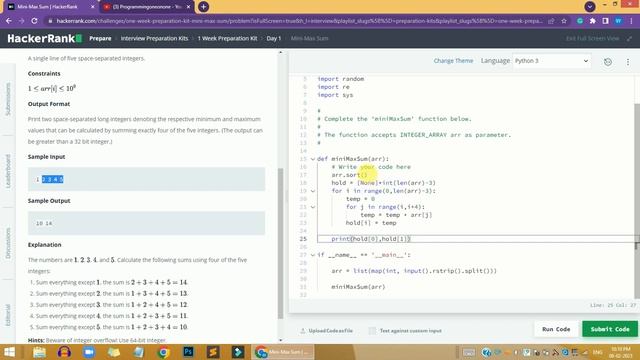Click Exit Full Screen View
This screenshot has height=360, width=640.
click(x=592, y=38)
